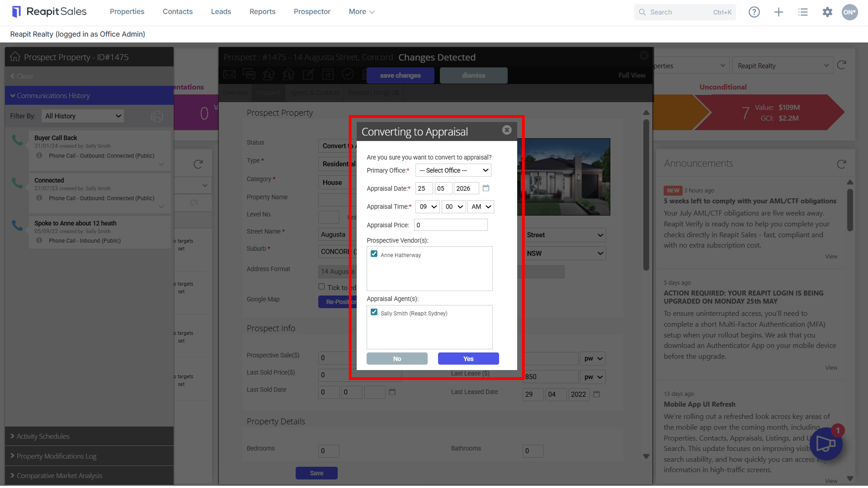
Task: Click the plus add-new icon
Action: [778, 12]
